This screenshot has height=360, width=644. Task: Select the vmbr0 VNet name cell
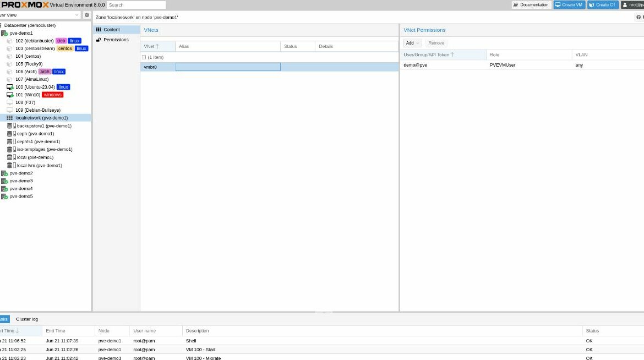[158, 67]
